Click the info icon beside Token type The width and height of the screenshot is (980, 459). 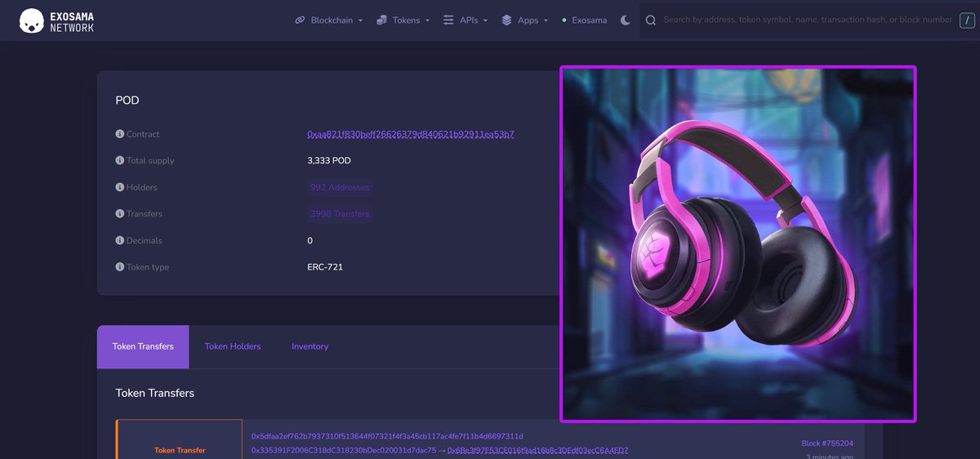tap(120, 267)
